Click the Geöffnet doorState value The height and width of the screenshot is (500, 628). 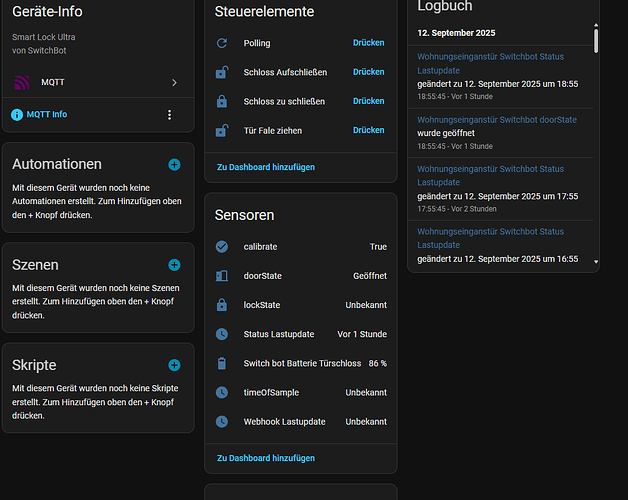coord(370,276)
